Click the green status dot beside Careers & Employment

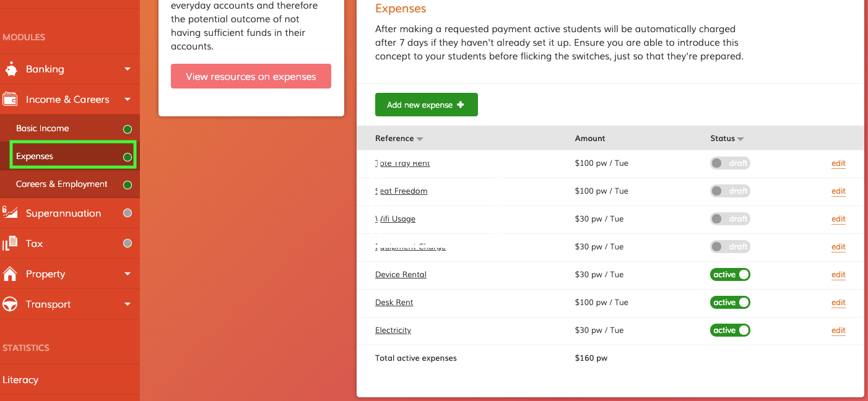128,184
